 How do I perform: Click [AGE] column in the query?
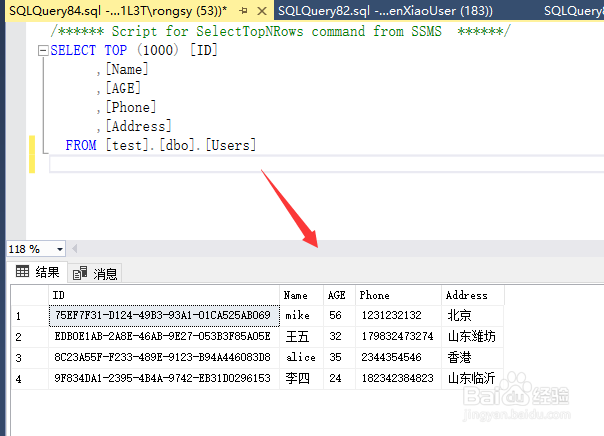tap(123, 88)
